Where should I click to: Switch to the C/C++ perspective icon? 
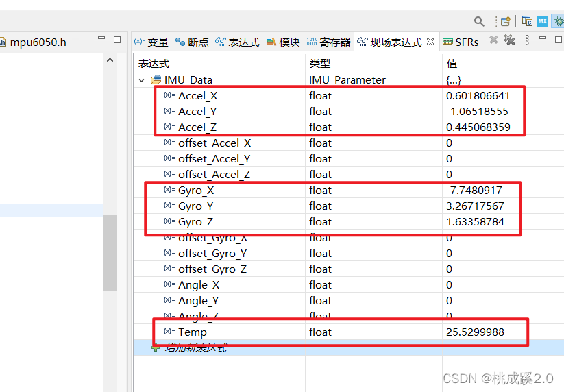[x=527, y=21]
